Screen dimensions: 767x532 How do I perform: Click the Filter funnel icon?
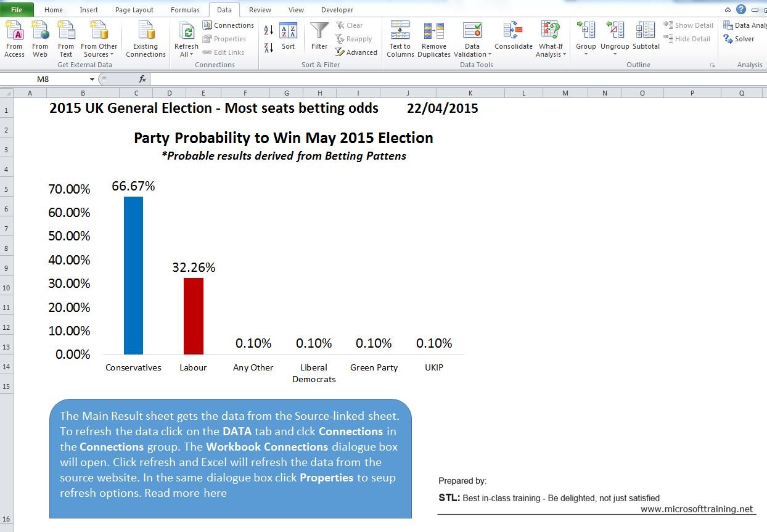point(319,31)
